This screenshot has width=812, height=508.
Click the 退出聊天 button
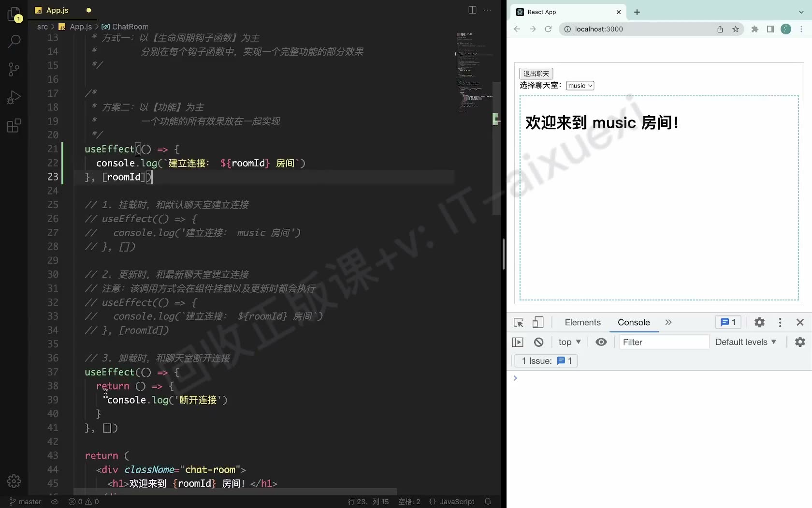click(536, 74)
